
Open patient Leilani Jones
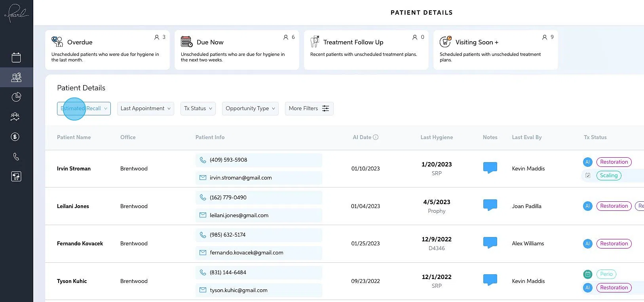[x=73, y=206]
